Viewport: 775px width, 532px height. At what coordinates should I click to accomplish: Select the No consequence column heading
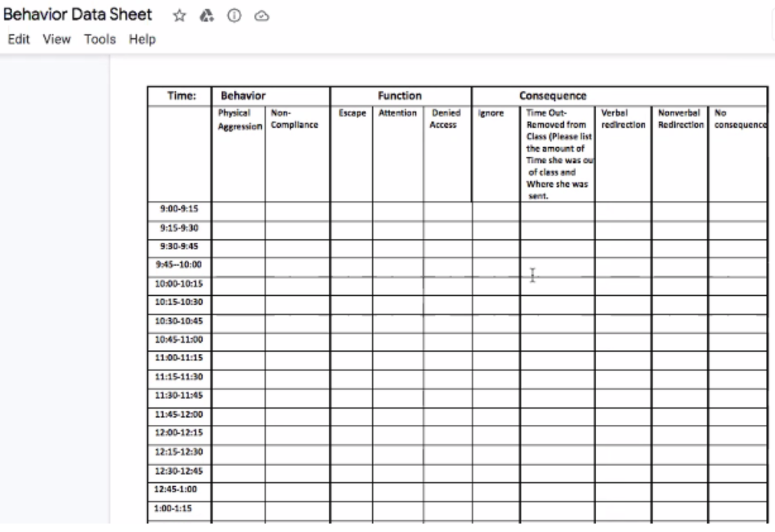coord(740,118)
